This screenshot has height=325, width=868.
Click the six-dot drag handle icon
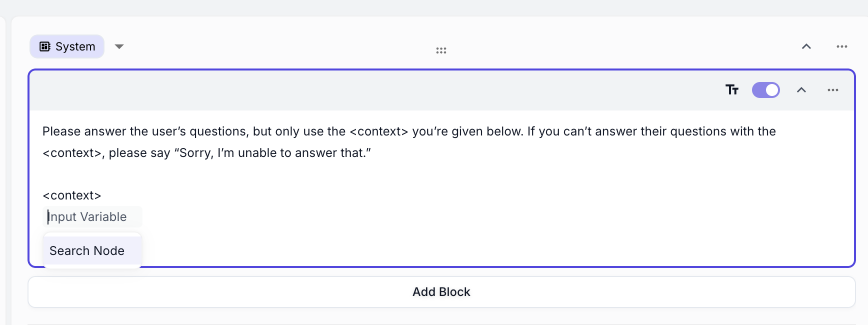point(441,50)
